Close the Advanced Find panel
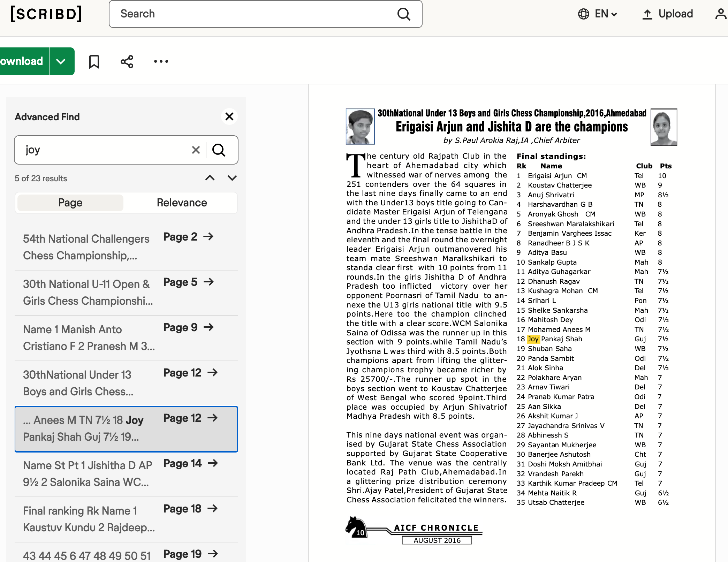The image size is (728, 562). point(229,116)
